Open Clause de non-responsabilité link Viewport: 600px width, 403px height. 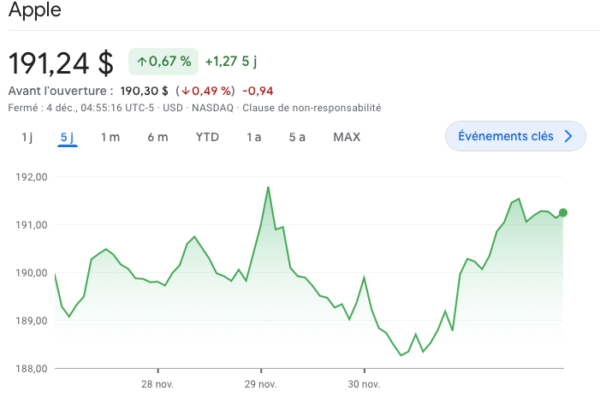coord(311,108)
